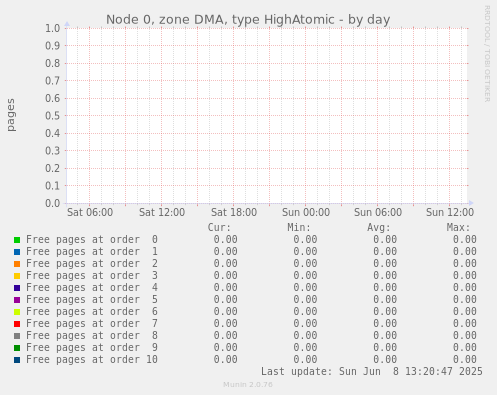The image size is (497, 395).
Task: Click the y-axis tick label '1.0'
Action: click(53, 28)
